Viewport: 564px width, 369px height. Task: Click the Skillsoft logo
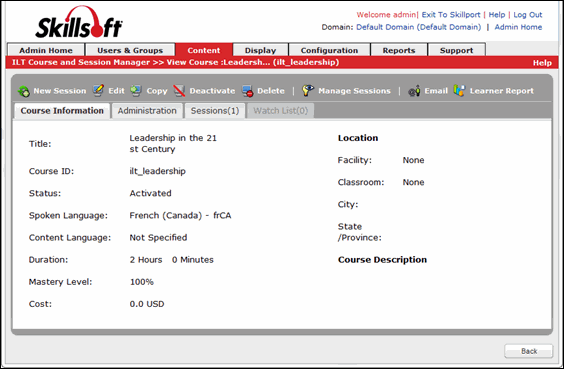click(79, 22)
